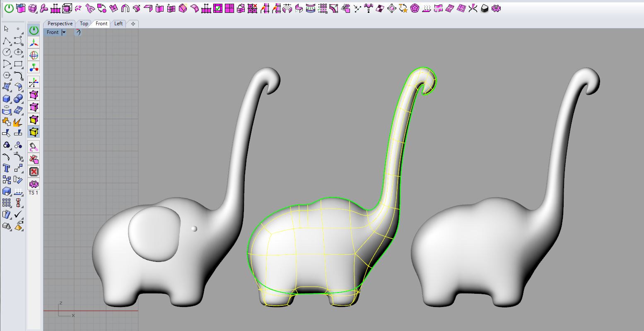Image resolution: width=644 pixels, height=331 pixels.
Task: Click the Join puzzle piece icon
Action: click(6, 122)
